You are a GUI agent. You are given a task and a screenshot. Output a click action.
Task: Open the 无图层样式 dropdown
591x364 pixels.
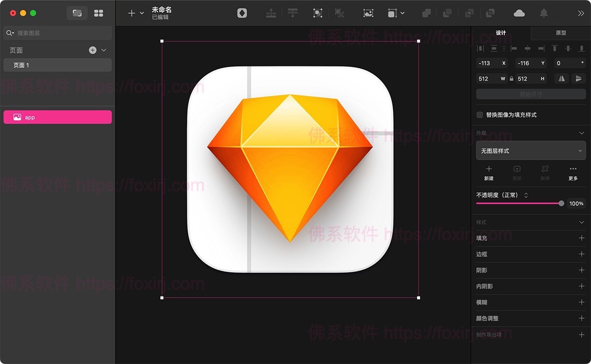click(530, 151)
